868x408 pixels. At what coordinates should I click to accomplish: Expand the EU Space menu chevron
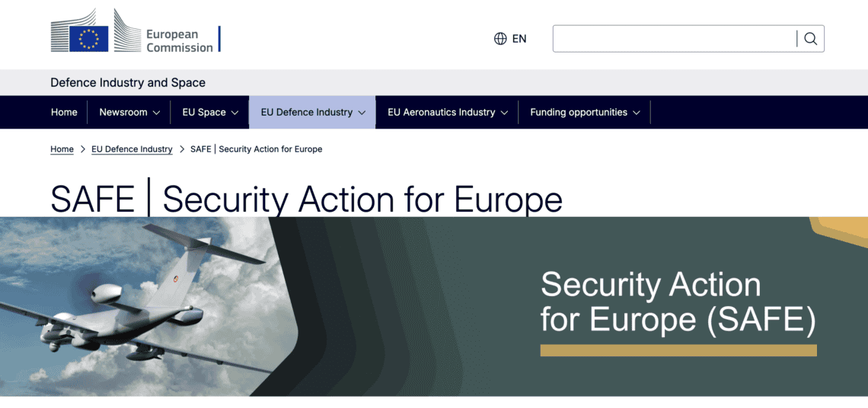pos(235,113)
